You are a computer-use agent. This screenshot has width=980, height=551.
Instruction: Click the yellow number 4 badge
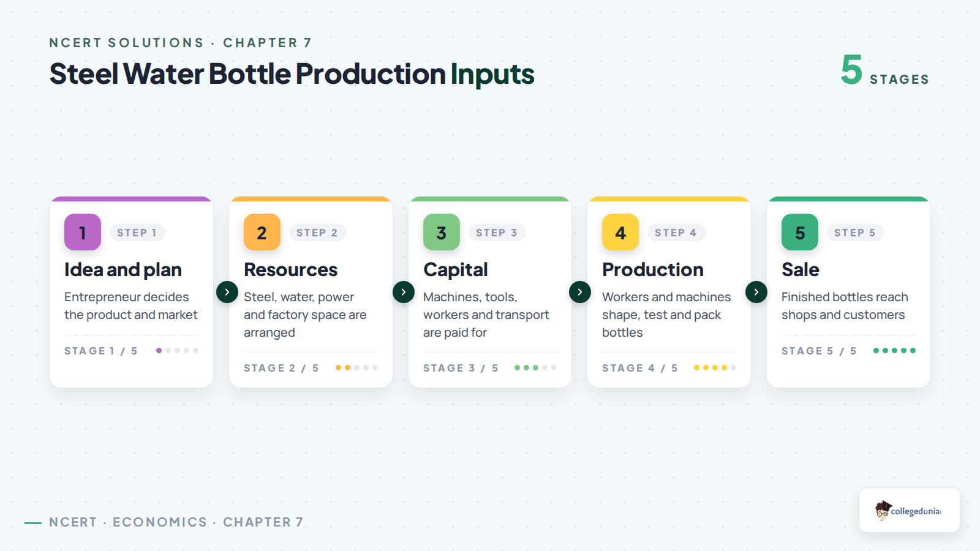coord(620,232)
